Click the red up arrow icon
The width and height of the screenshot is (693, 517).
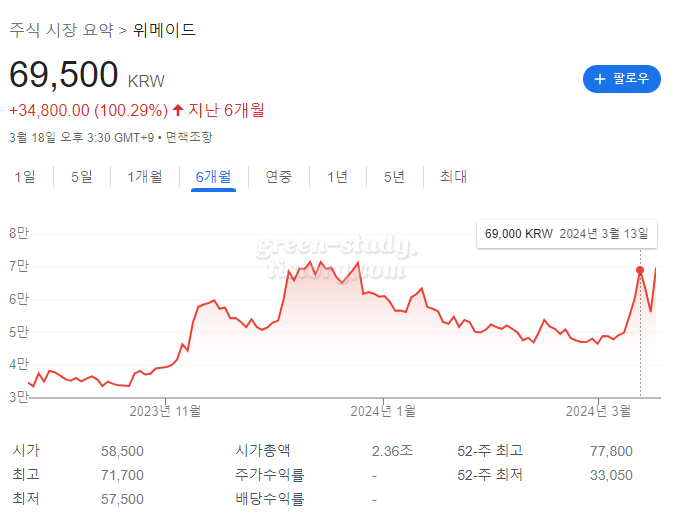(x=178, y=110)
